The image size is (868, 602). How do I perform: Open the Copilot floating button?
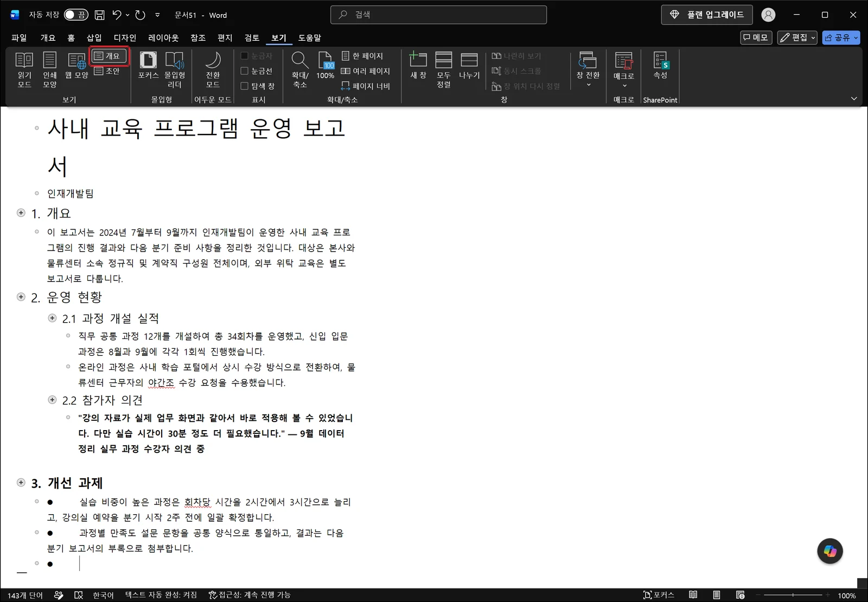830,551
